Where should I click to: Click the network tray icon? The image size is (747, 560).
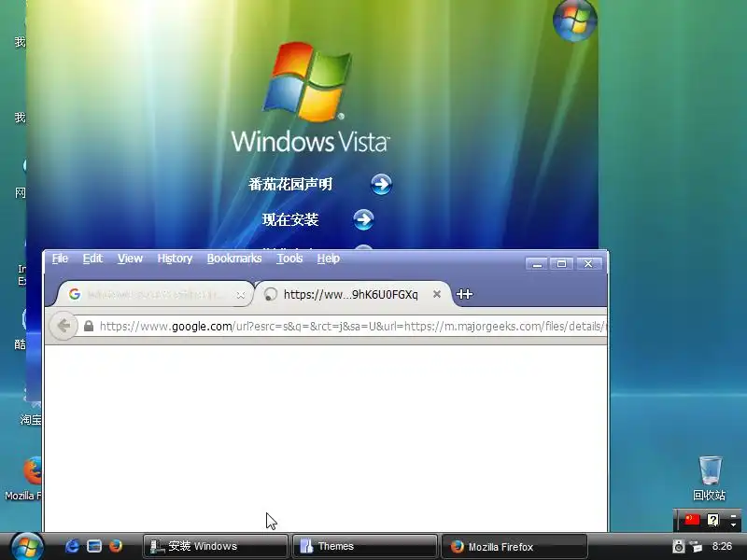696,546
